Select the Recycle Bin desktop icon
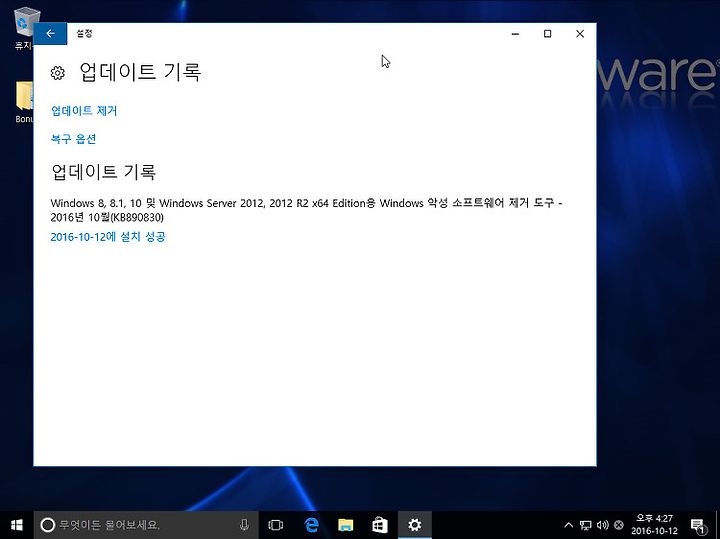 (24, 28)
